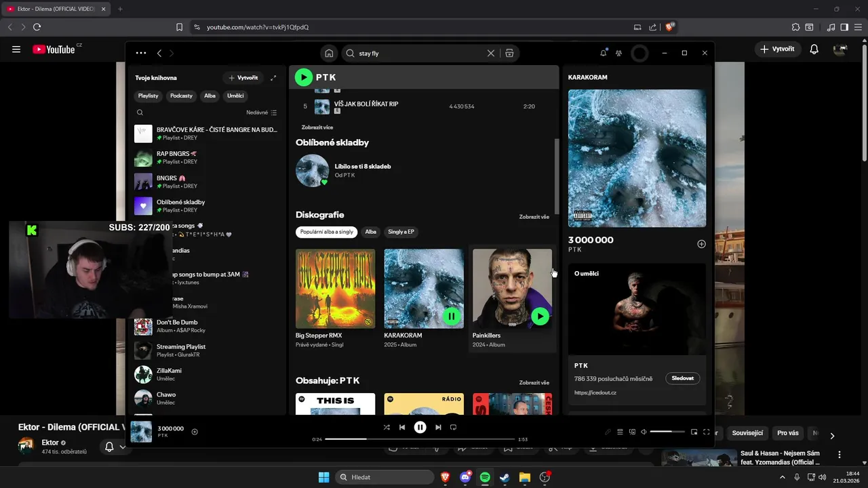Open the Brave media control music-note icon

831,27
